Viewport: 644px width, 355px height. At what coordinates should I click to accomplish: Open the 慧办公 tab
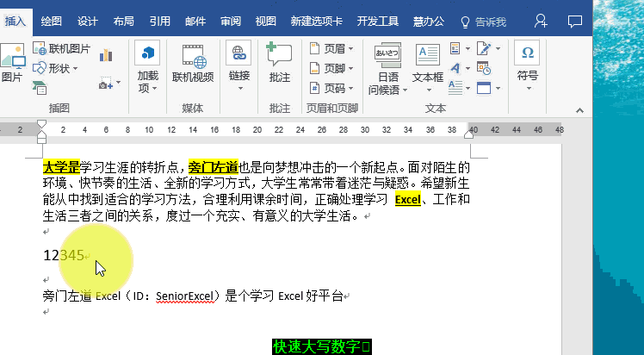pyautogui.click(x=429, y=22)
